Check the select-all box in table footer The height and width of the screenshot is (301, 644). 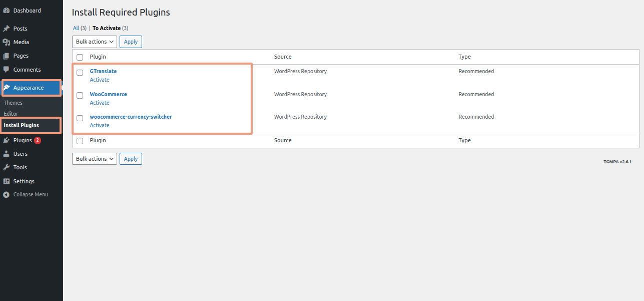click(x=80, y=141)
